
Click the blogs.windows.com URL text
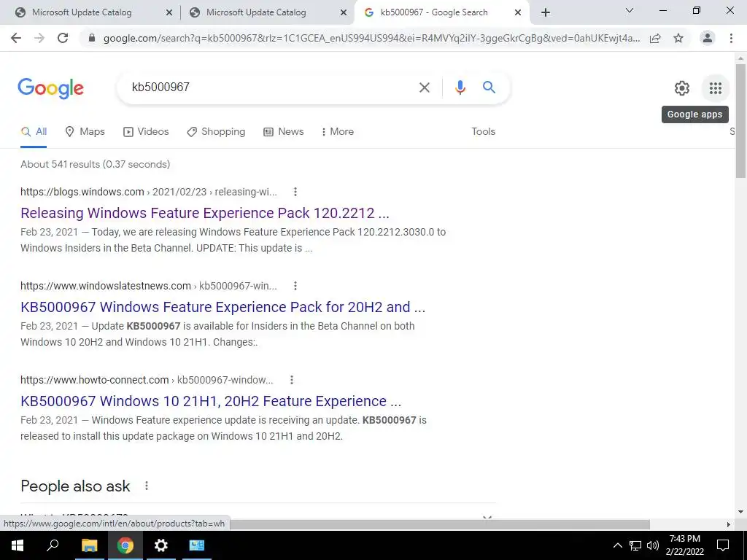(x=82, y=192)
